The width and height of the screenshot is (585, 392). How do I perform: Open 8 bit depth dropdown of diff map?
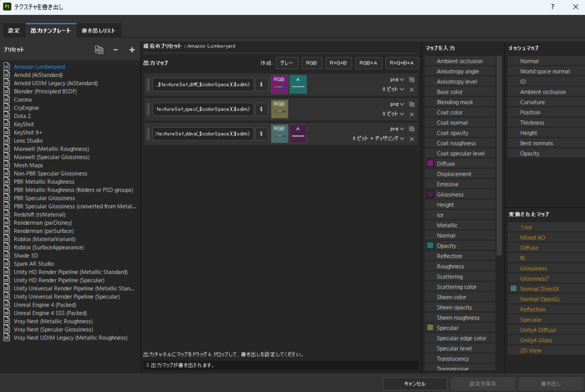(x=393, y=90)
